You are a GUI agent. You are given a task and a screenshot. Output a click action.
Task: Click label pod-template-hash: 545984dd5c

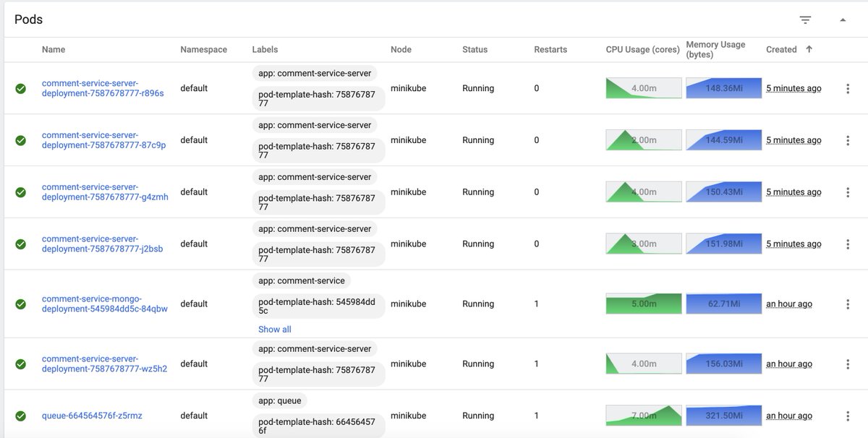tap(318, 306)
